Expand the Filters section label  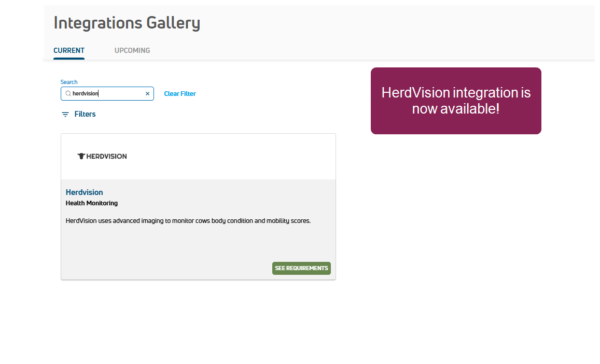(85, 114)
